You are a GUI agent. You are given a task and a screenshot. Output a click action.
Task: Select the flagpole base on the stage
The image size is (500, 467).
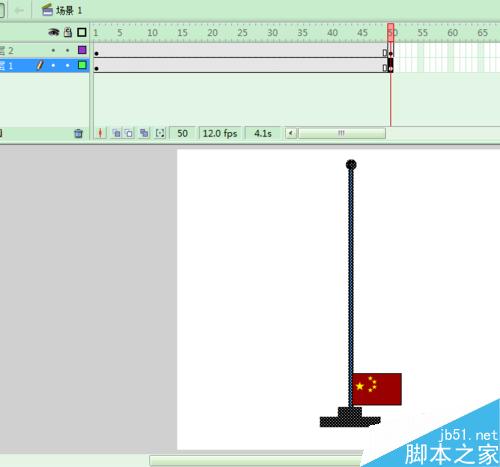[350, 417]
